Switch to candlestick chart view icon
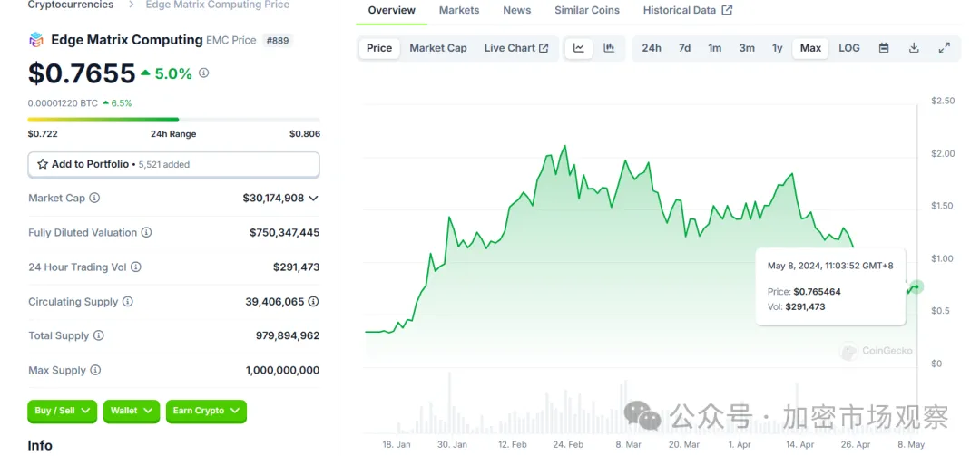Image resolution: width=980 pixels, height=456 pixels. (610, 48)
